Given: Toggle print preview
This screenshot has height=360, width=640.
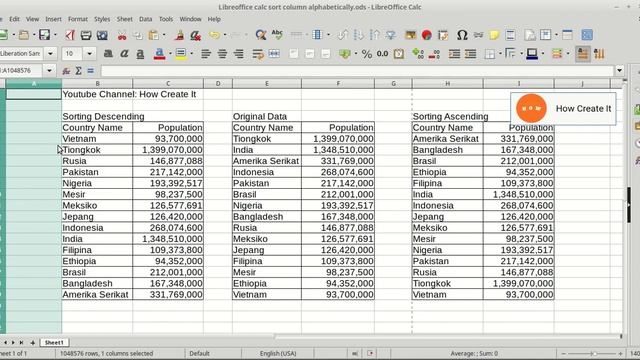Looking at the screenshot, I should [x=102, y=35].
